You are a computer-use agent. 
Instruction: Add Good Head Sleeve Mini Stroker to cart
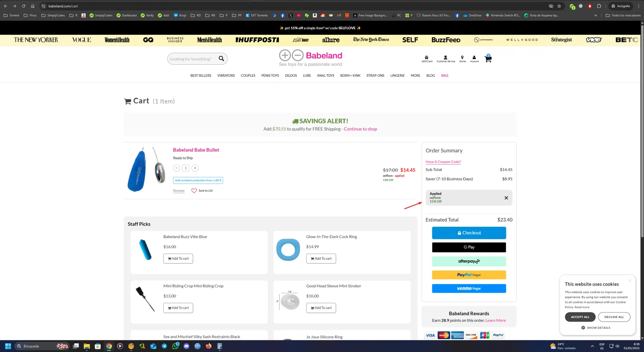(x=321, y=308)
